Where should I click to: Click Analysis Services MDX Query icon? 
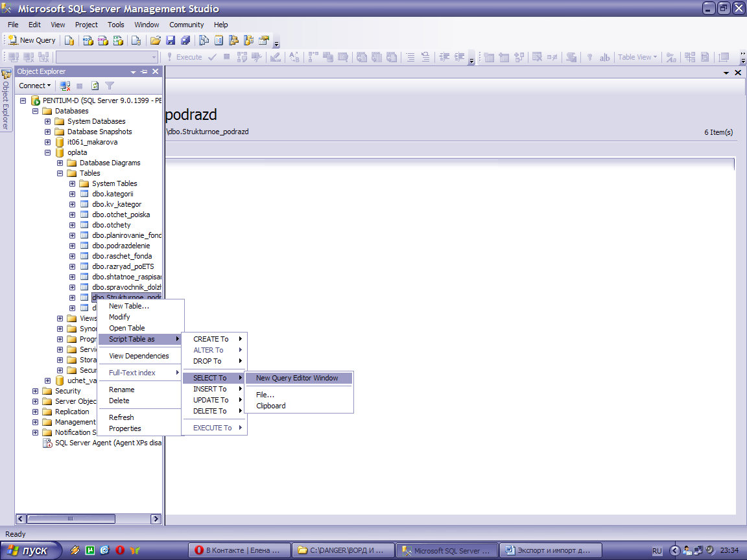tap(88, 40)
